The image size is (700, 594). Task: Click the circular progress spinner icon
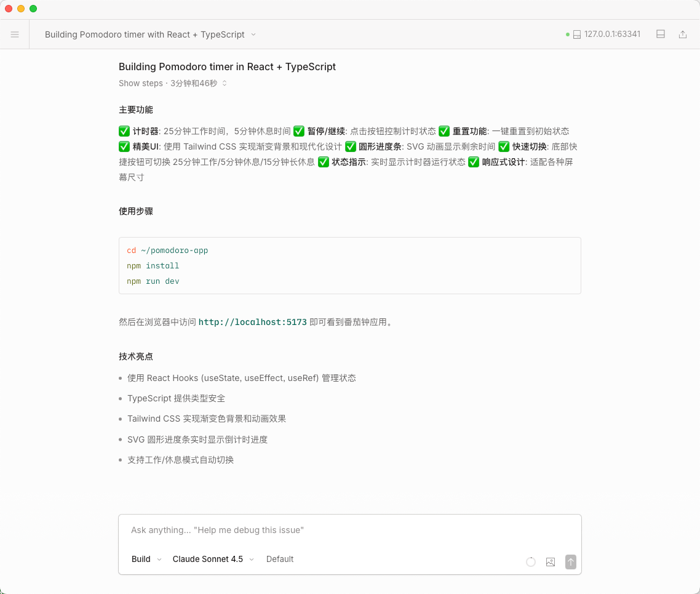(531, 562)
